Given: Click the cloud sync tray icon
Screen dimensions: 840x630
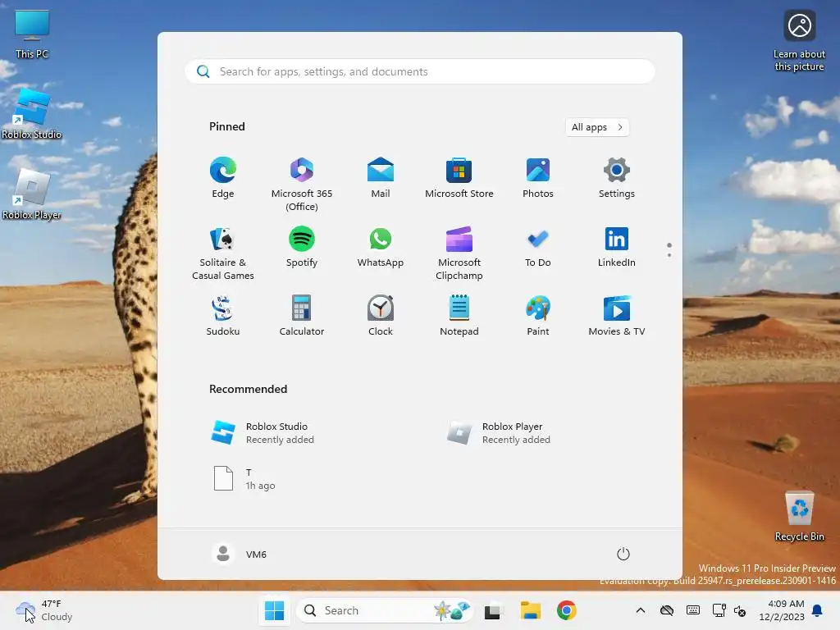Looking at the screenshot, I should tap(666, 610).
